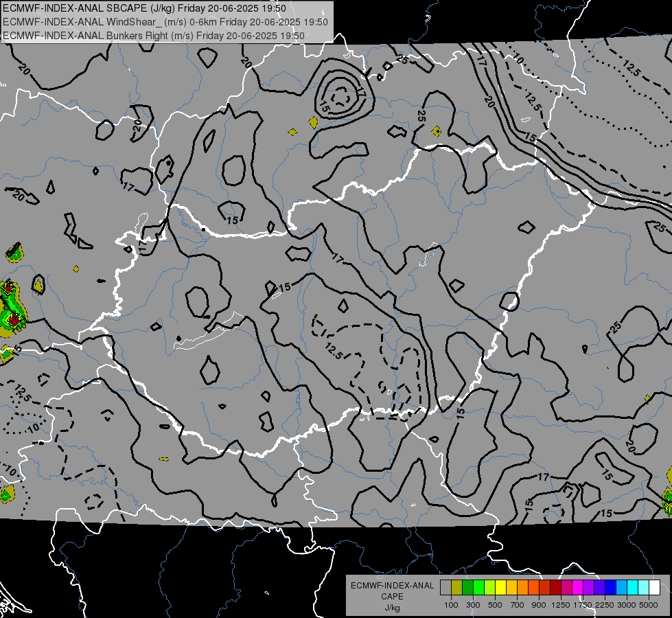Screen dimensions: 672x618
Task: Select the white swatch ending the legend
Action: pos(655,588)
